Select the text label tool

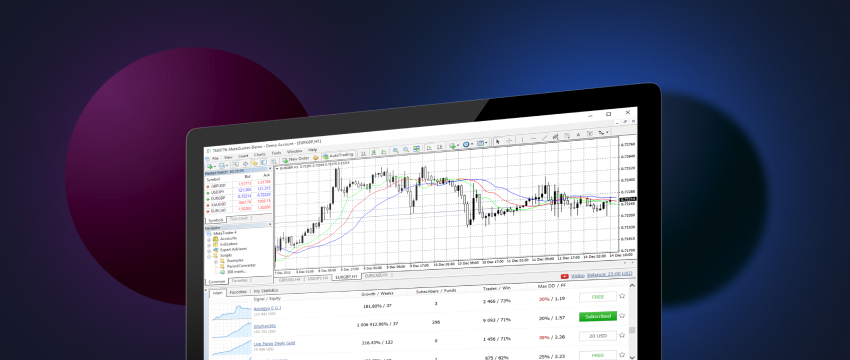[590, 133]
